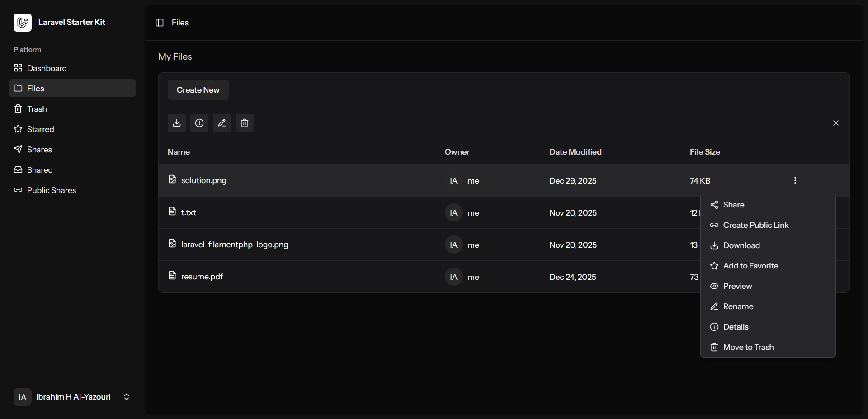868x419 pixels.
Task: Click the Laravel Starter Kit logo icon
Action: (23, 23)
